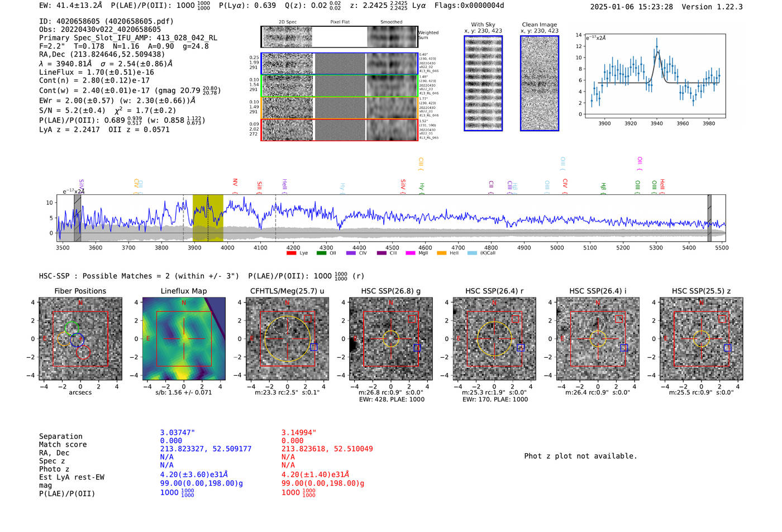Click the yellow highlighted band in full spectrum
Screen dimensions: 782x532
tap(208, 218)
